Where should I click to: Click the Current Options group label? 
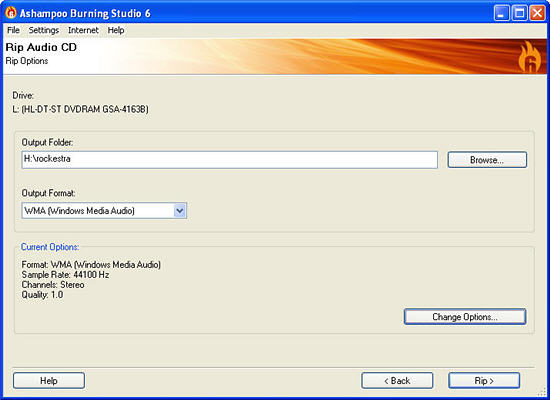[x=50, y=247]
